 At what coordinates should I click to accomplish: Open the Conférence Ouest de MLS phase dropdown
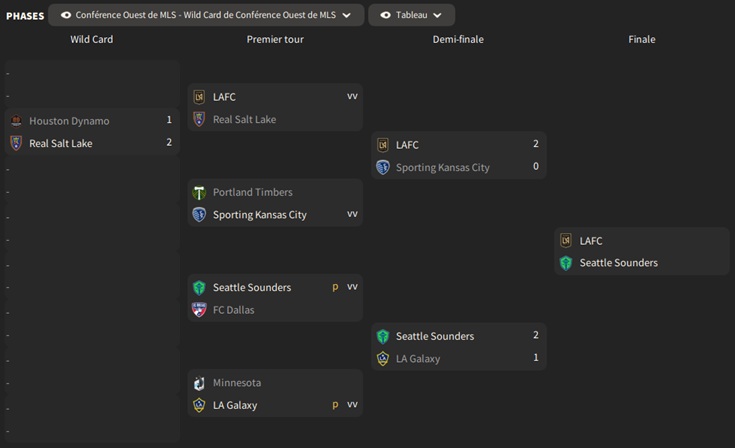pyautogui.click(x=346, y=15)
